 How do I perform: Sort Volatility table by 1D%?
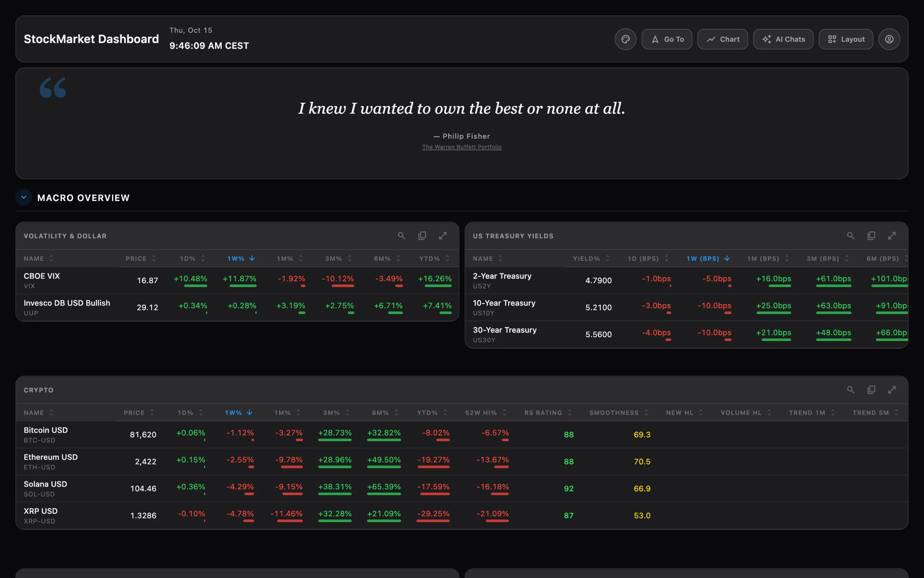(192, 259)
